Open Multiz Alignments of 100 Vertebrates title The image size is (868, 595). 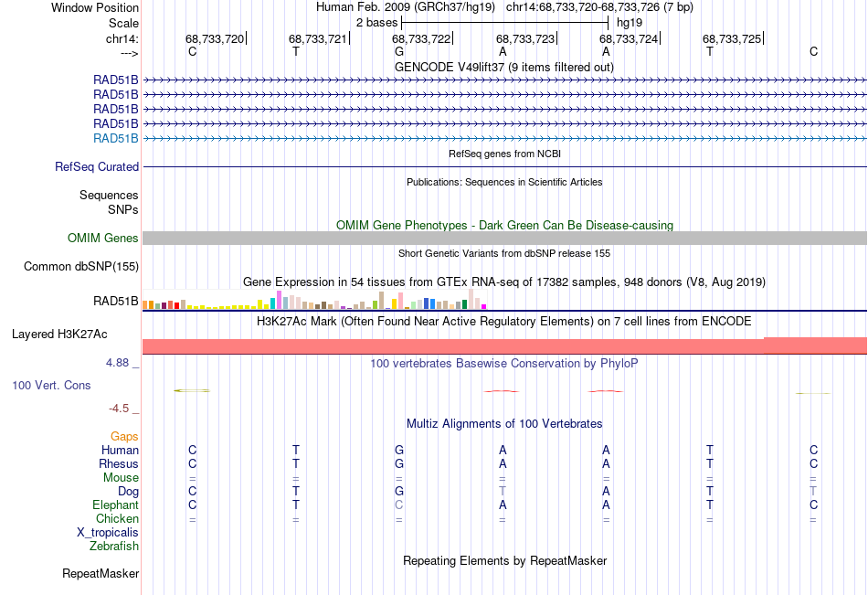point(504,424)
